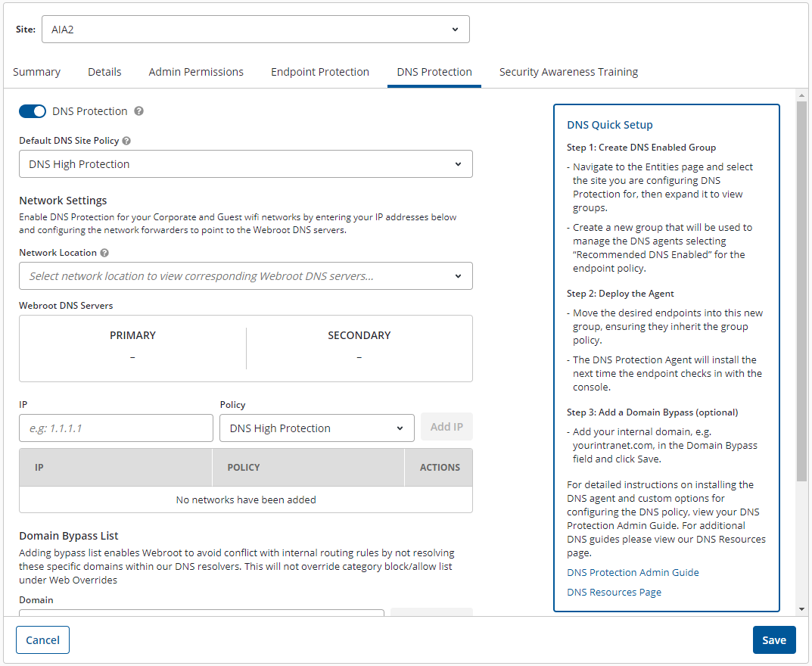
Task: Click the Domain Bypass List heading
Action: [68, 536]
